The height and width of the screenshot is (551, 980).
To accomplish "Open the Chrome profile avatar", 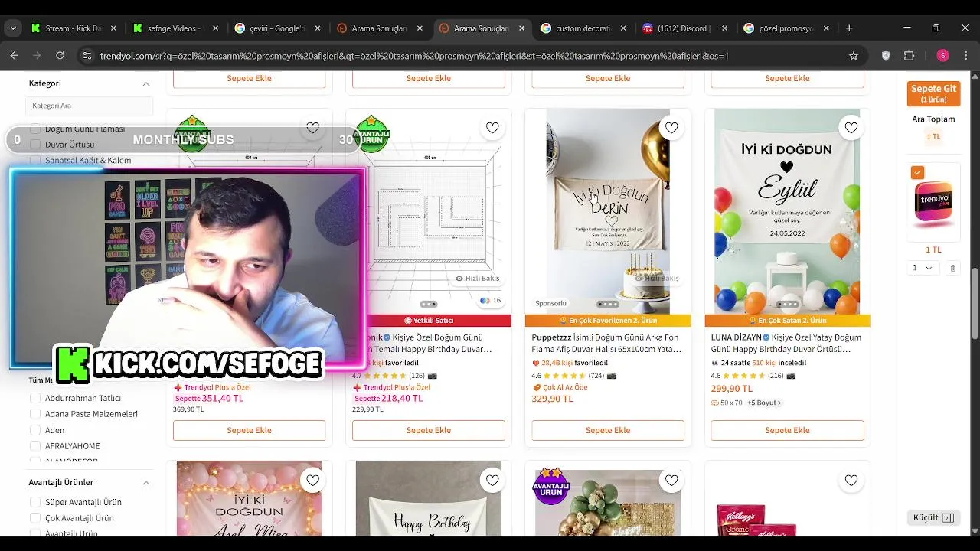I will pyautogui.click(x=942, y=56).
